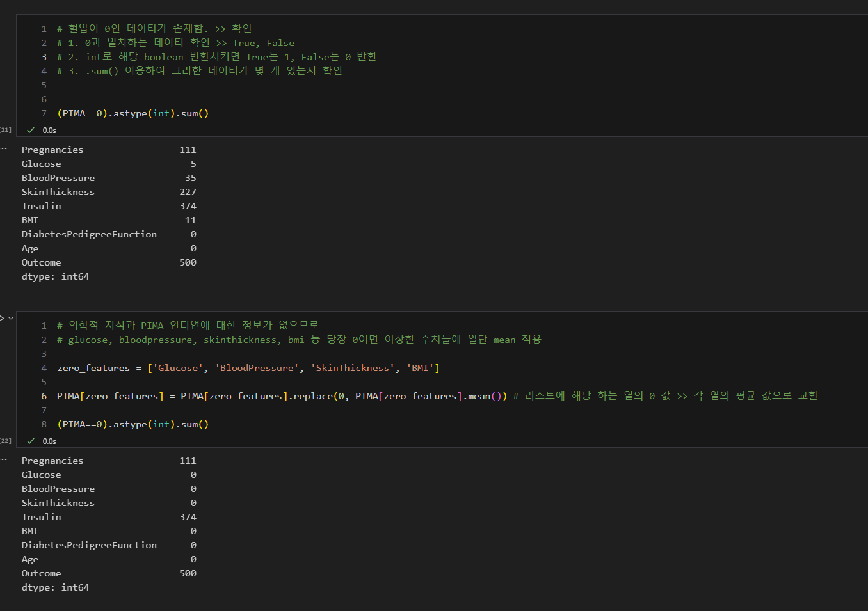Click the 0.0s execution time under cell 22

[49, 441]
